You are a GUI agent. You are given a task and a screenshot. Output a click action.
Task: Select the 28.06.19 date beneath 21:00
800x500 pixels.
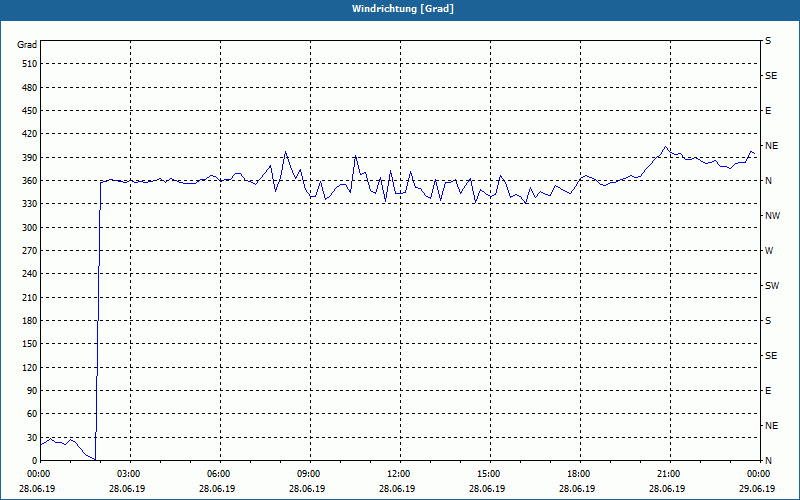[667, 488]
